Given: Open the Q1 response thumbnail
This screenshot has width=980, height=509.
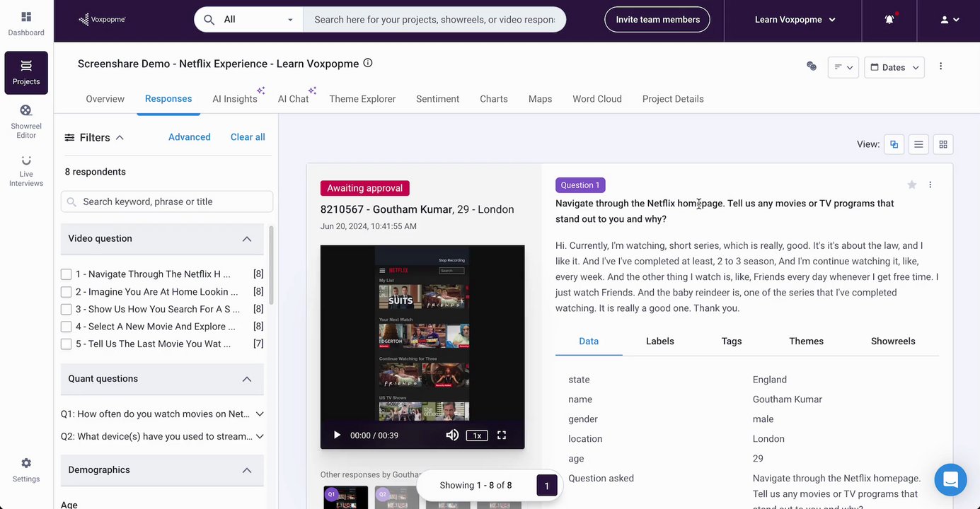Looking at the screenshot, I should pyautogui.click(x=346, y=497).
